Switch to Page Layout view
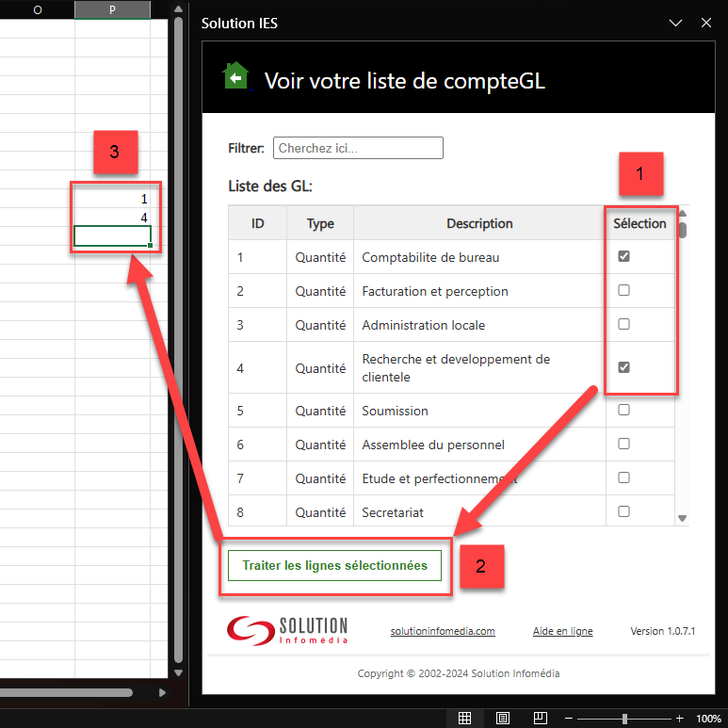Screen dimensions: 728x728 click(x=503, y=718)
